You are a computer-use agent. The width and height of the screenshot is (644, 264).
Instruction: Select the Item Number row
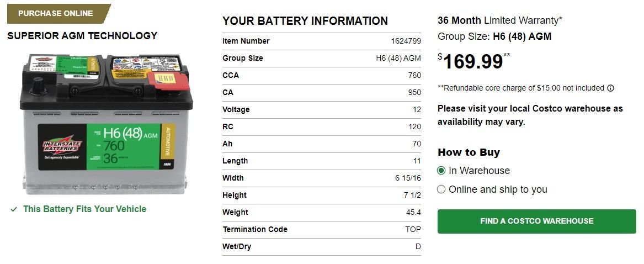point(322,41)
